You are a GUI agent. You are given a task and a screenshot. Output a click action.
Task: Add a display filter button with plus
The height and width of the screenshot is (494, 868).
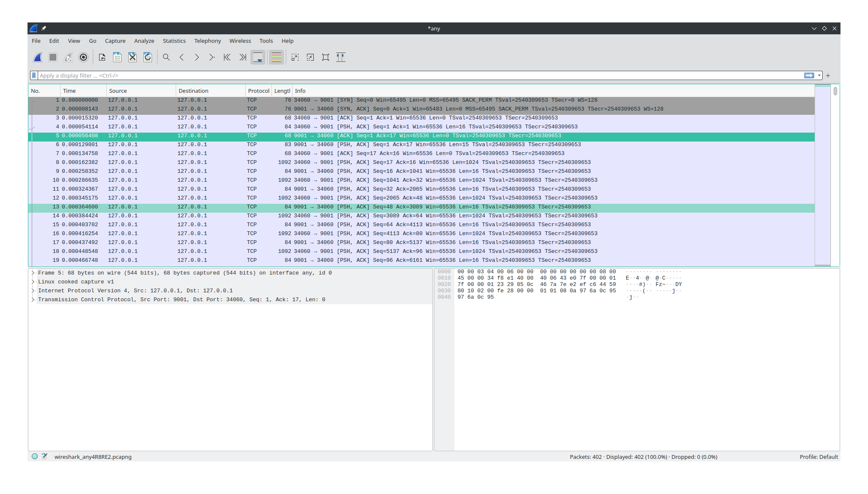828,75
